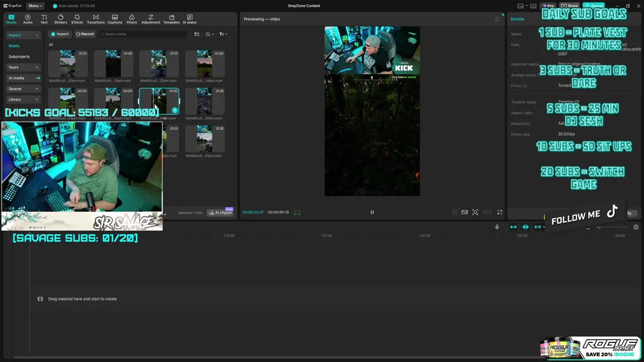
Task: Open the Captions tab
Action: [115, 19]
